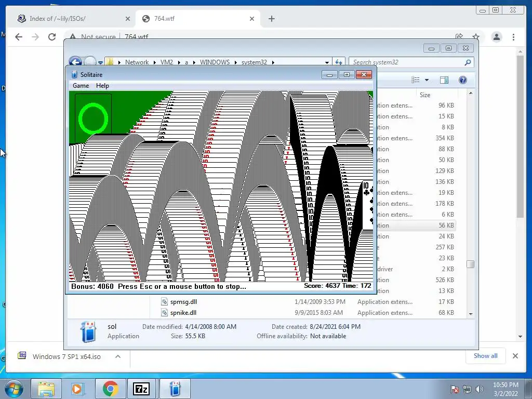Select Network in the Explorer breadcrumb

pyautogui.click(x=137, y=62)
